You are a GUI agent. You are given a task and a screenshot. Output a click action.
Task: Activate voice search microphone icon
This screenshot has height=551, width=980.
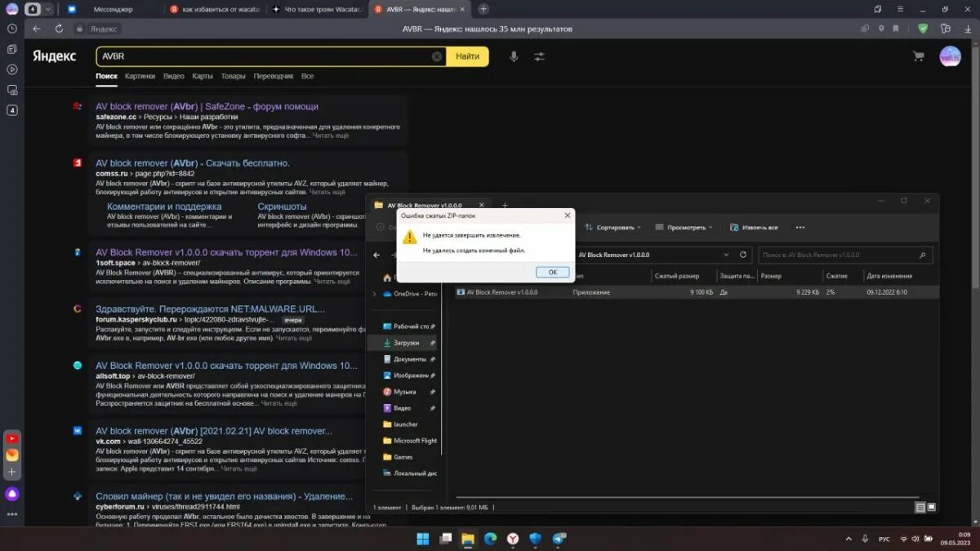[514, 56]
